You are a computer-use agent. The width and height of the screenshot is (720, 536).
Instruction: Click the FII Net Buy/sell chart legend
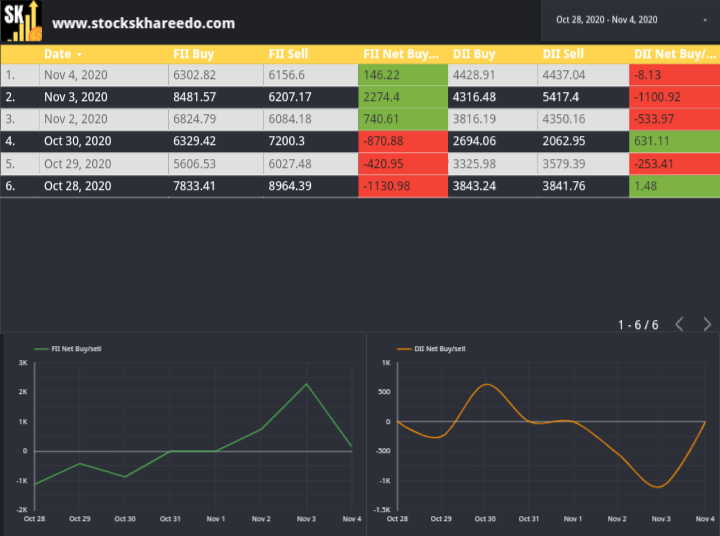click(68, 349)
